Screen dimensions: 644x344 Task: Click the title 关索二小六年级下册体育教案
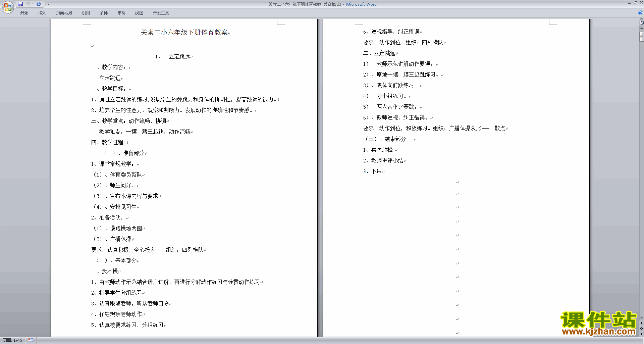point(184,32)
